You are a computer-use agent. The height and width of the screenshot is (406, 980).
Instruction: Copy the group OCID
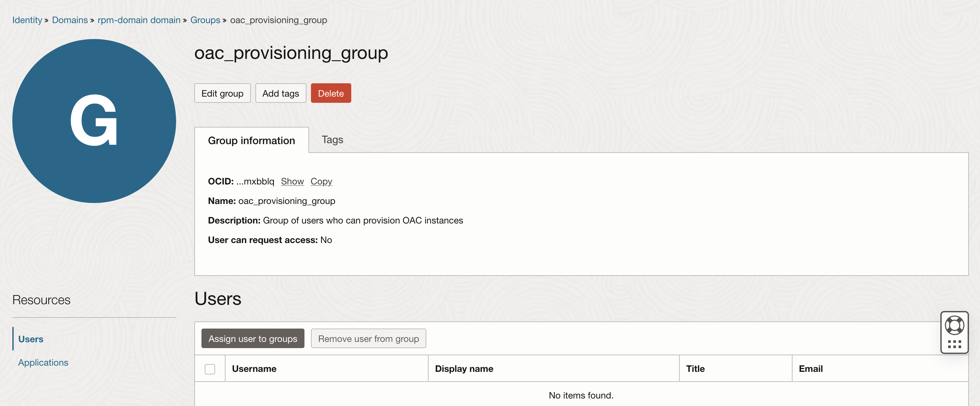click(x=321, y=181)
